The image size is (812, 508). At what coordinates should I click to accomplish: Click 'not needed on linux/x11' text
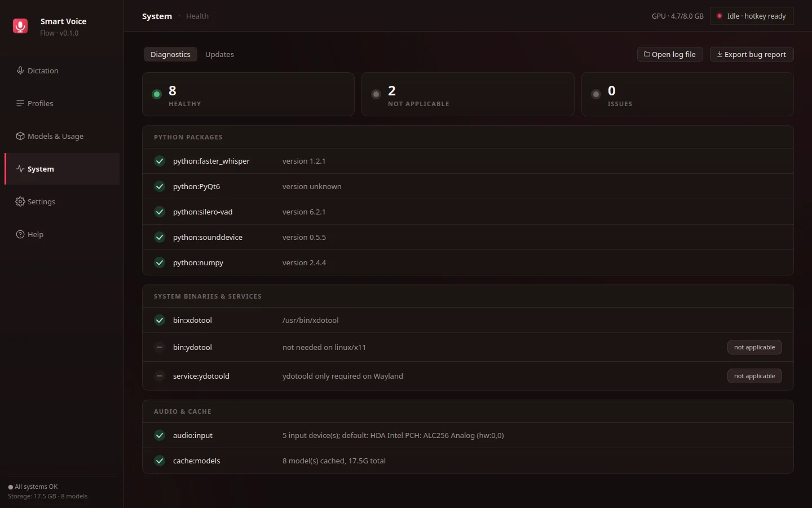coord(324,347)
